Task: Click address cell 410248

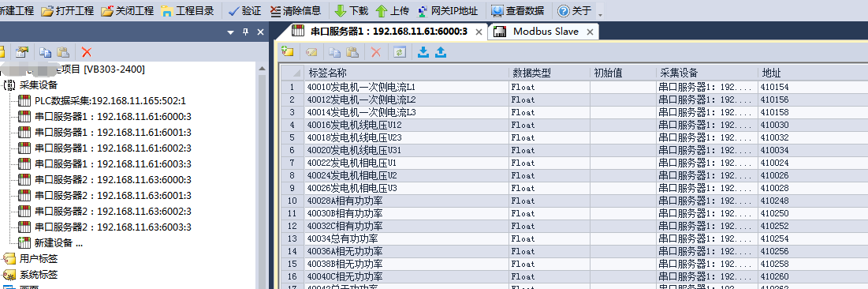Action: [x=774, y=201]
